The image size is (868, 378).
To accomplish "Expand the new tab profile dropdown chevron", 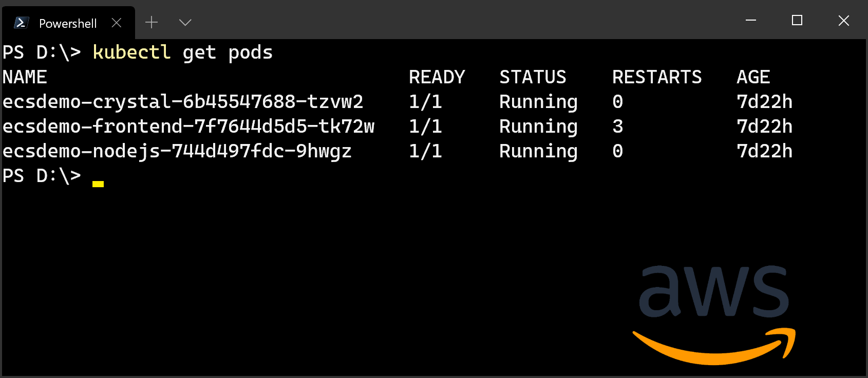I will click(185, 22).
